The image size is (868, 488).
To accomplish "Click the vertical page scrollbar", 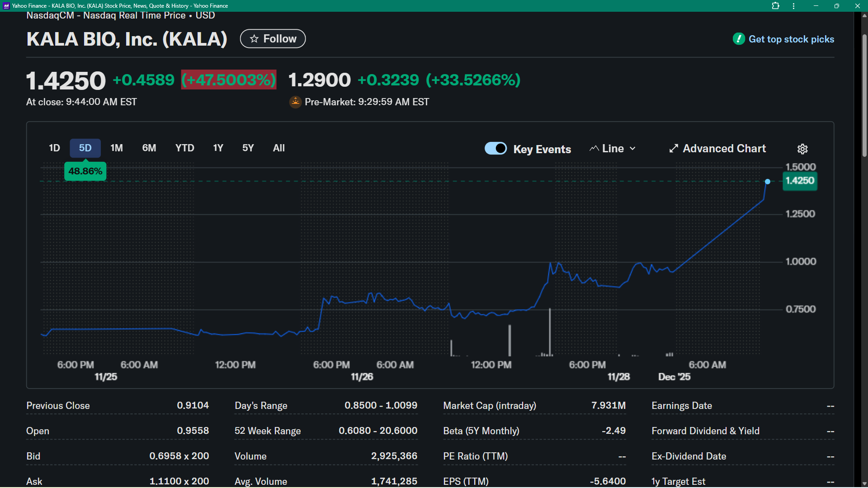I will click(864, 95).
